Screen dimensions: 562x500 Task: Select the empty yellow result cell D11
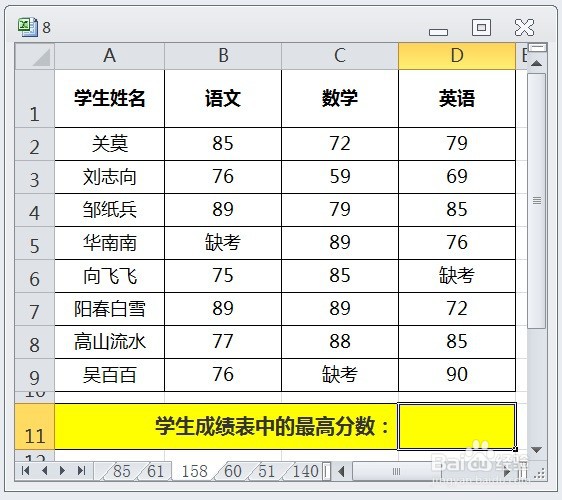pyautogui.click(x=457, y=427)
